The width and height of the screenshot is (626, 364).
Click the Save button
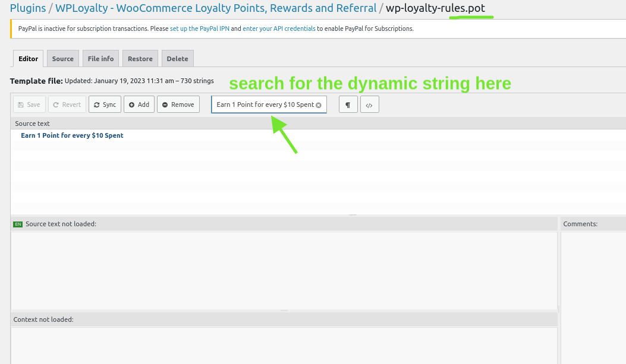pos(30,105)
